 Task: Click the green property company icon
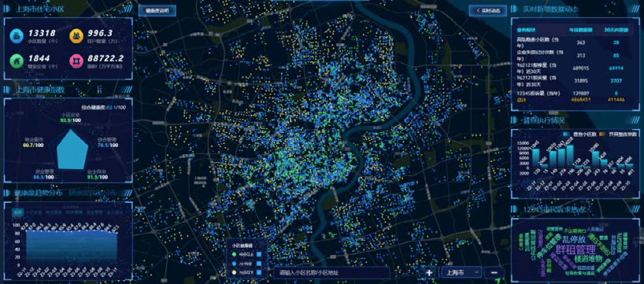[16, 61]
